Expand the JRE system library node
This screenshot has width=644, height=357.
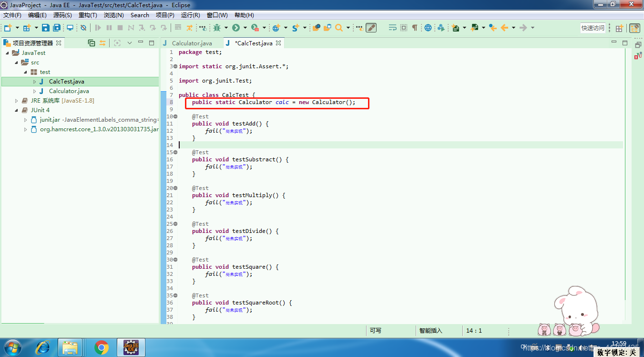(16, 101)
